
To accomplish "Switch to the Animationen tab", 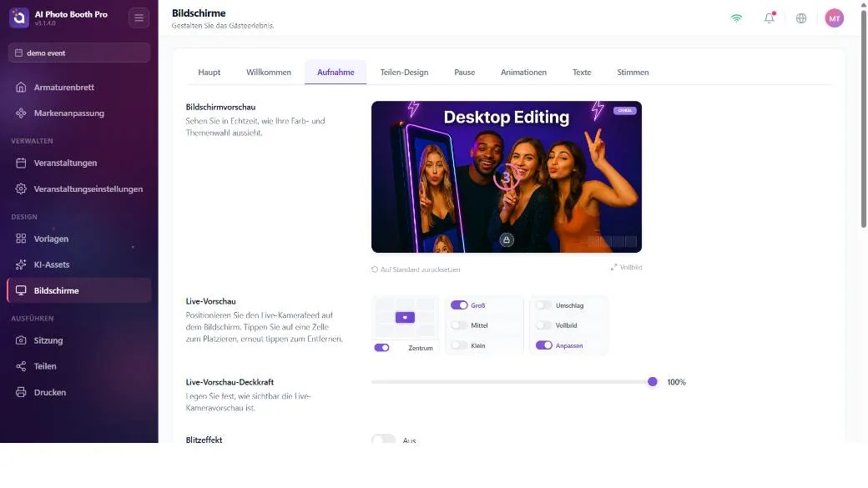I will point(523,72).
